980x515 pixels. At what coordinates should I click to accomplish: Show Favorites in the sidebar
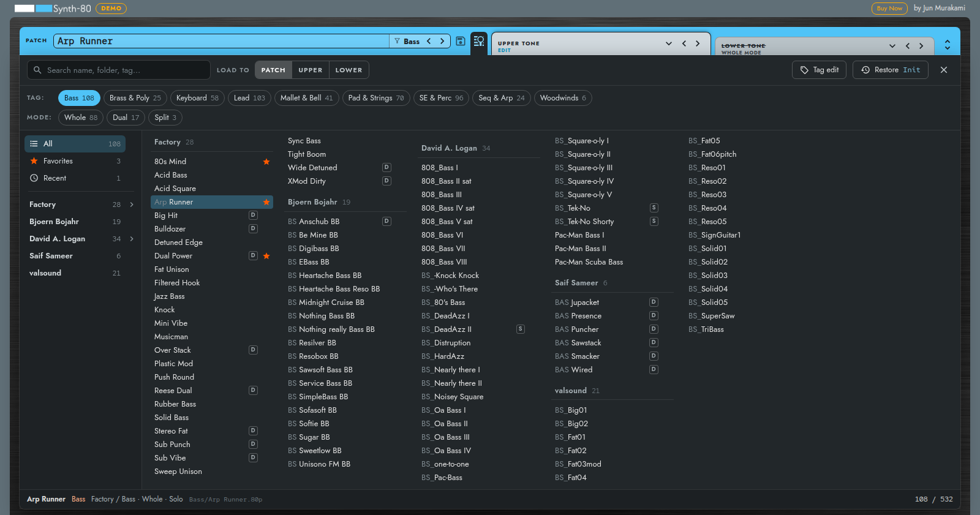point(75,161)
